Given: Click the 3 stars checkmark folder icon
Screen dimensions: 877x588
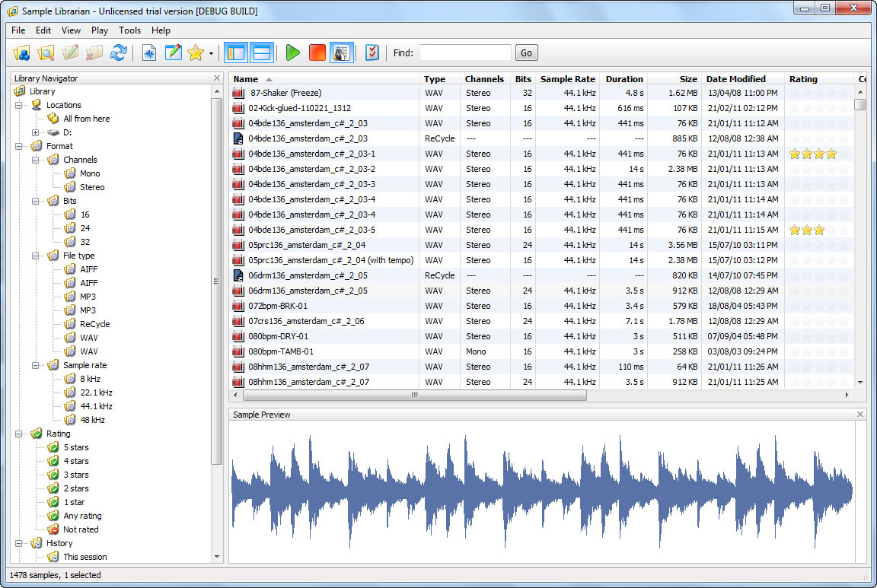Looking at the screenshot, I should pyautogui.click(x=53, y=475).
